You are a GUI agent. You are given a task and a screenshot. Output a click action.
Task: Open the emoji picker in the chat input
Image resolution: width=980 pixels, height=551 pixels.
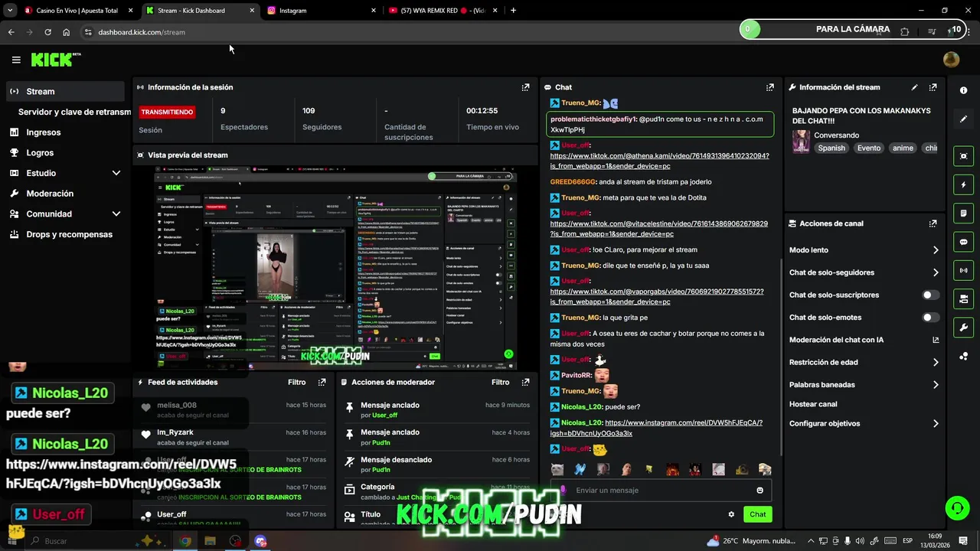[759, 491]
